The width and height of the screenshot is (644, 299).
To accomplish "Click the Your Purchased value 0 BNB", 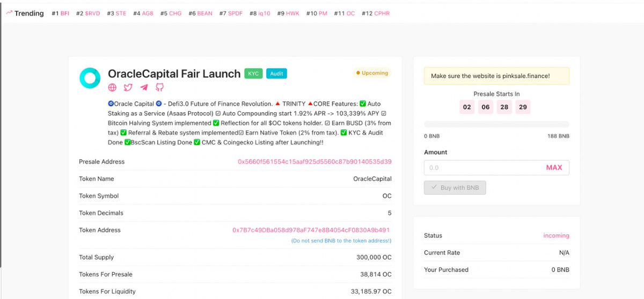I will point(560,270).
